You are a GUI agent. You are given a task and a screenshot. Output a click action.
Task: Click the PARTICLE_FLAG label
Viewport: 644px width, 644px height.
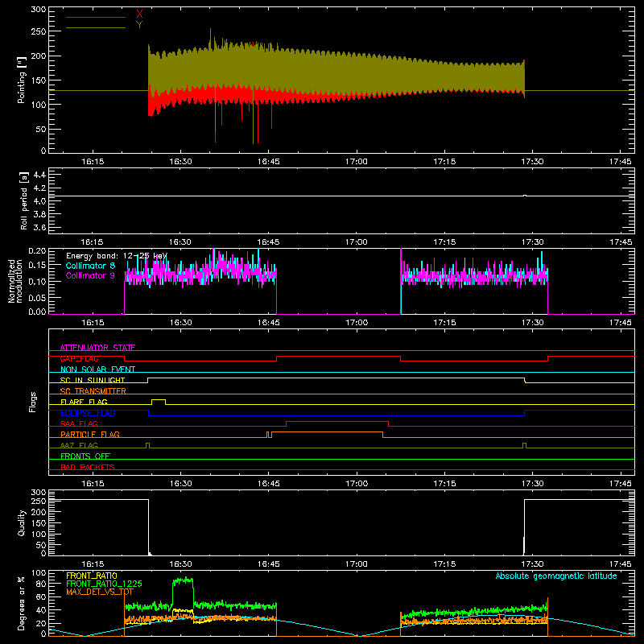click(90, 434)
